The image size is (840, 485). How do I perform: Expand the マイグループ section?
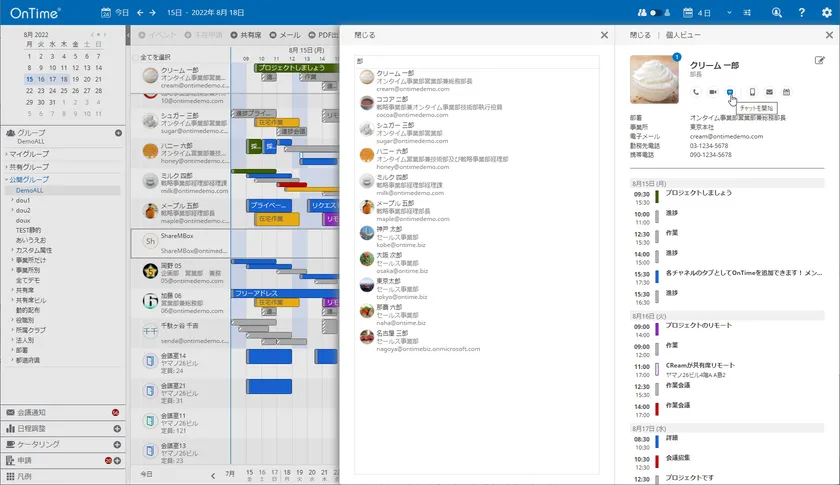click(x=6, y=154)
